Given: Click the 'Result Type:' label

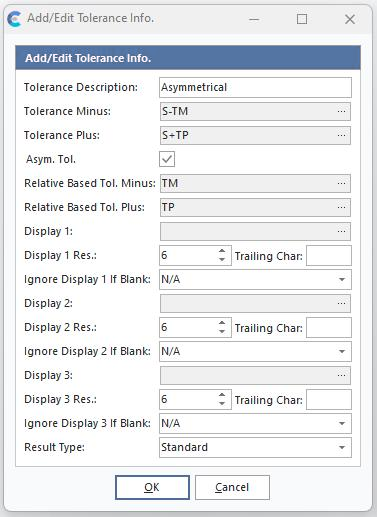Looking at the screenshot, I should tap(54, 447).
